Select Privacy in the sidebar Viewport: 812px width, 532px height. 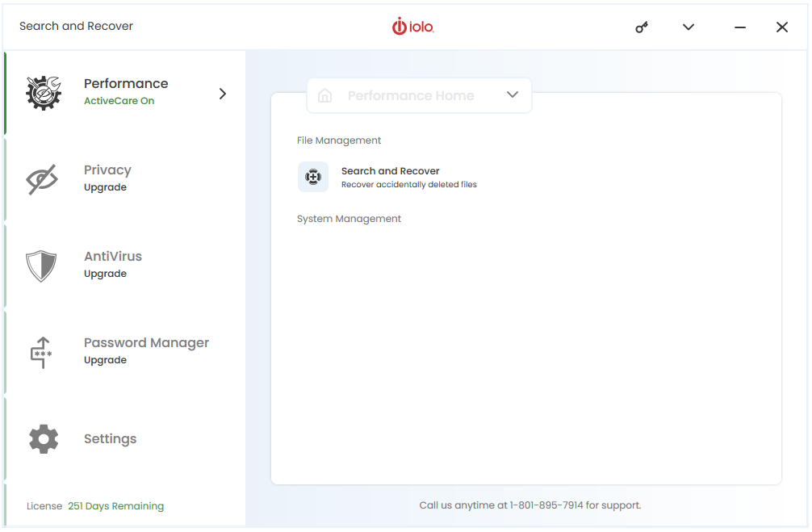click(x=125, y=179)
